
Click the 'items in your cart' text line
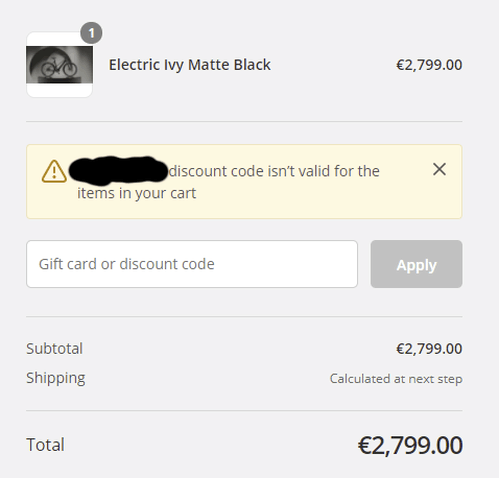tap(137, 193)
